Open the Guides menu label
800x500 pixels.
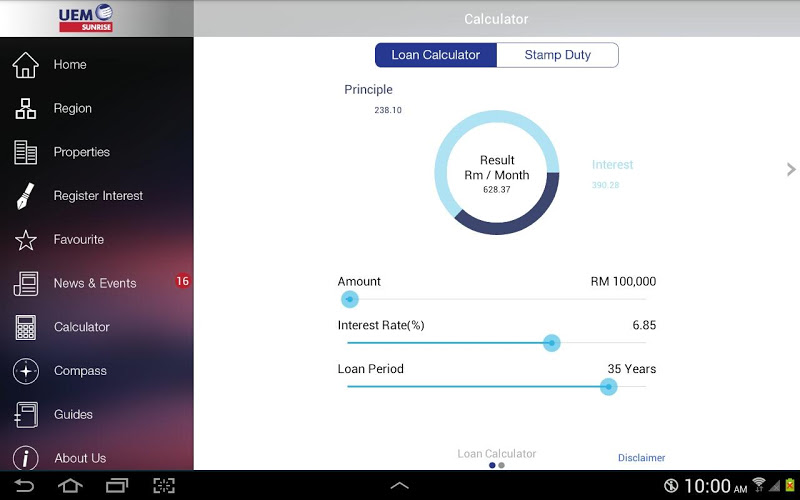point(73,415)
